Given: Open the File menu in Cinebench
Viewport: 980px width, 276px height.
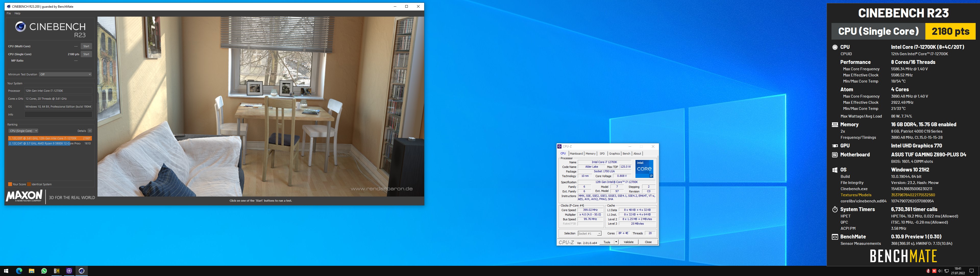Looking at the screenshot, I should [x=9, y=13].
